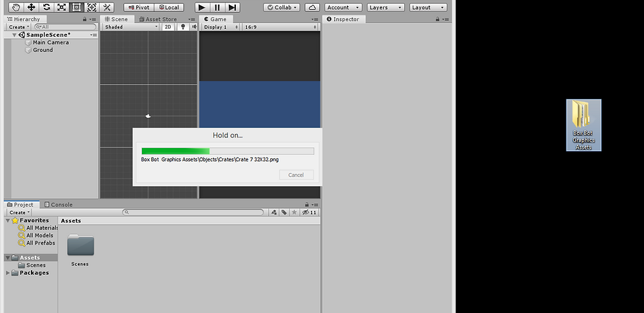Open the Account dropdown
Image resolution: width=644 pixels, height=313 pixels.
pos(343,7)
